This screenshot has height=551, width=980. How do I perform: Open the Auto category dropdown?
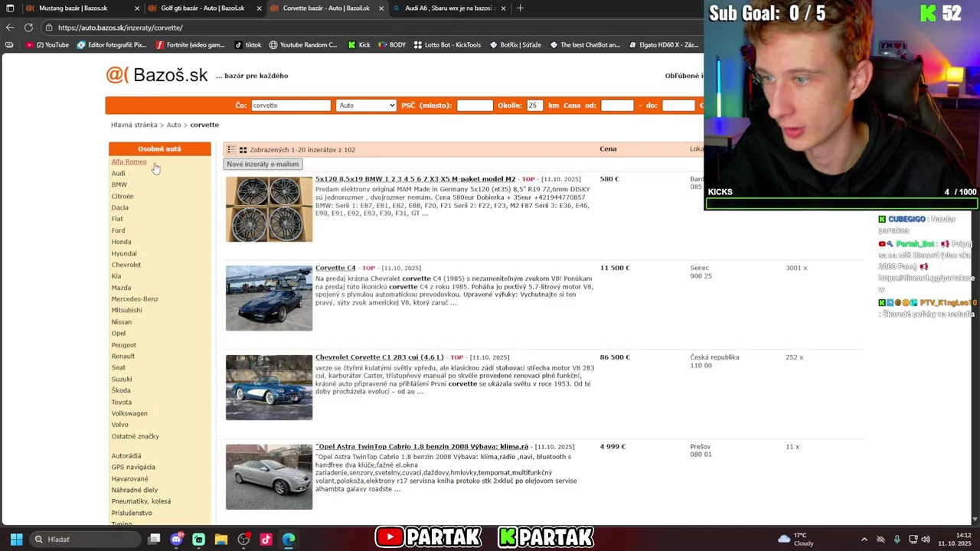[366, 106]
